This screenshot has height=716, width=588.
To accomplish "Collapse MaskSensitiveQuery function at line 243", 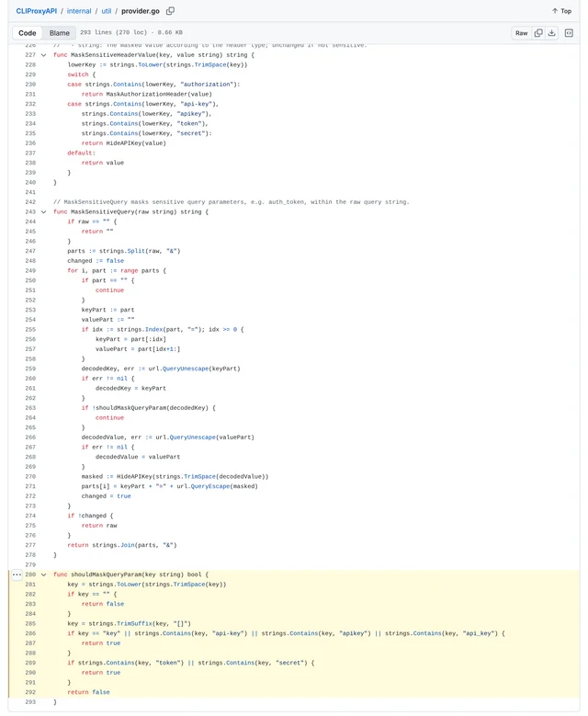I will point(44,212).
